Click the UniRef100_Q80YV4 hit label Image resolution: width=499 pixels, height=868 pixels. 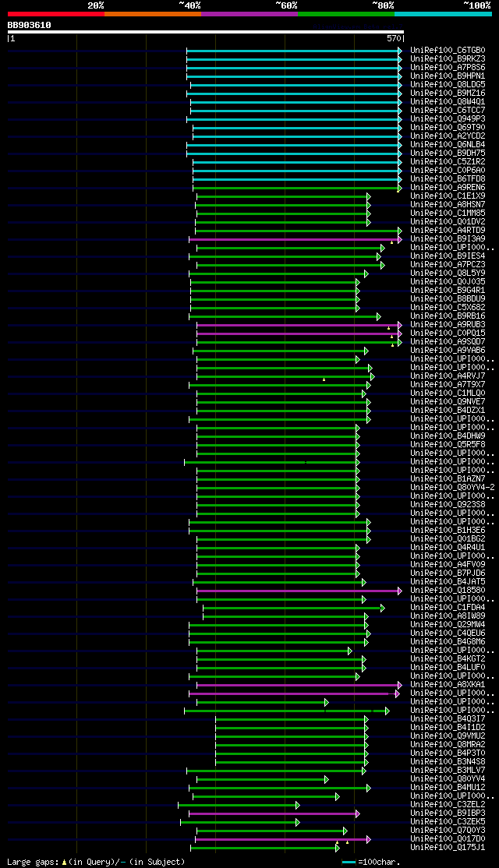[x=448, y=779]
